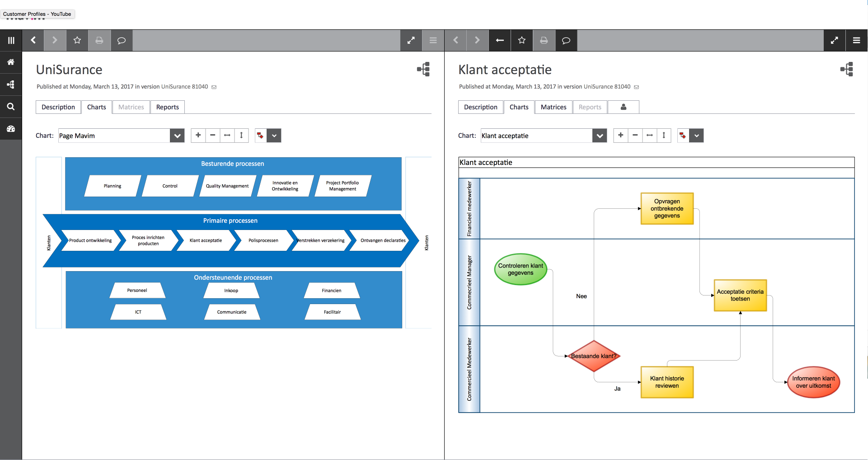Expand the right panel to fullscreen
The image size is (868, 460).
tap(835, 41)
